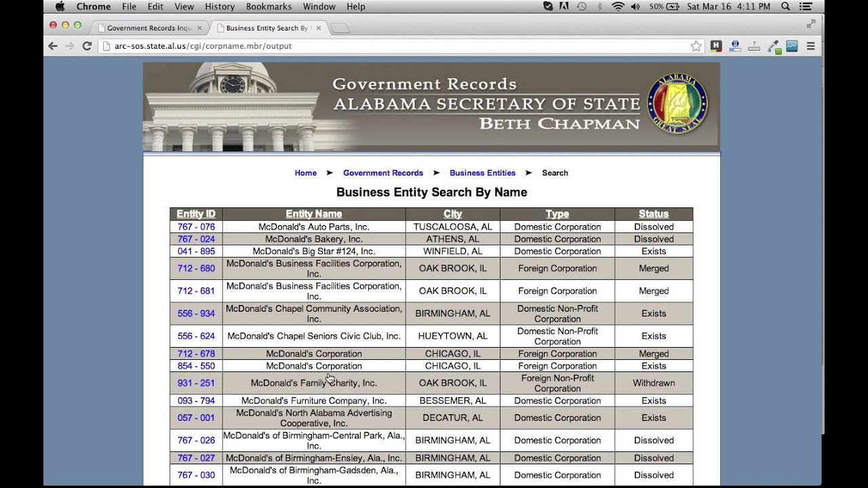
Task: Open entity 041 - 895 details
Action: point(196,251)
